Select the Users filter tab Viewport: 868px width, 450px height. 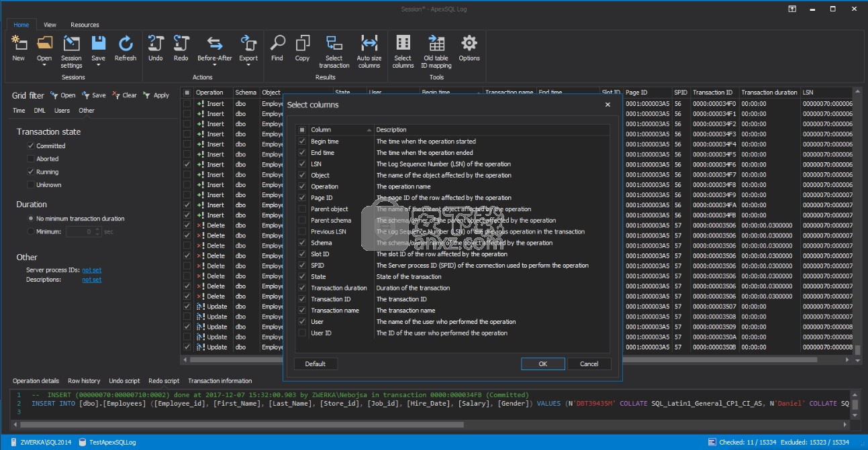(62, 111)
